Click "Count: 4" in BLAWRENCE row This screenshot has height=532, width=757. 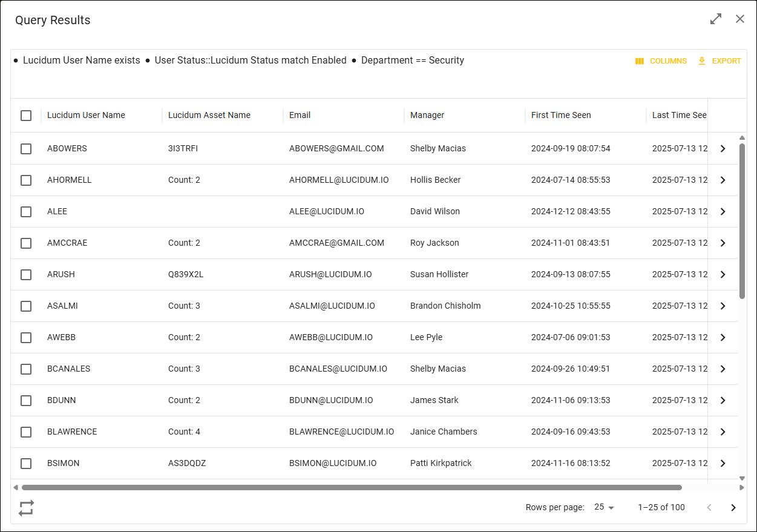(184, 432)
